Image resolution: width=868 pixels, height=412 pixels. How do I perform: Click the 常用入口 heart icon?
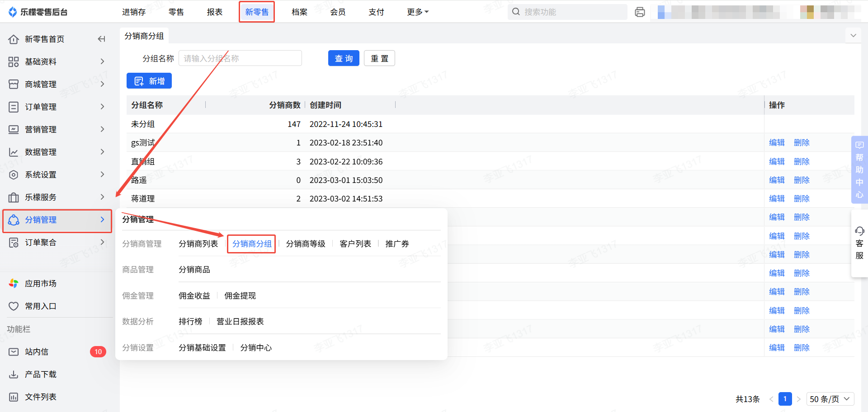[x=14, y=306]
